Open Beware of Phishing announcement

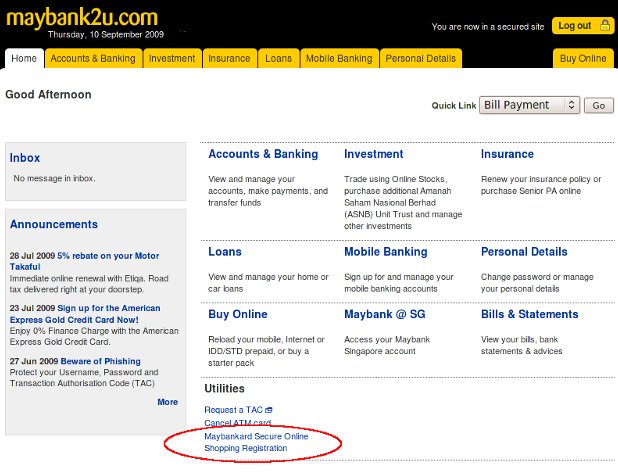point(101,361)
